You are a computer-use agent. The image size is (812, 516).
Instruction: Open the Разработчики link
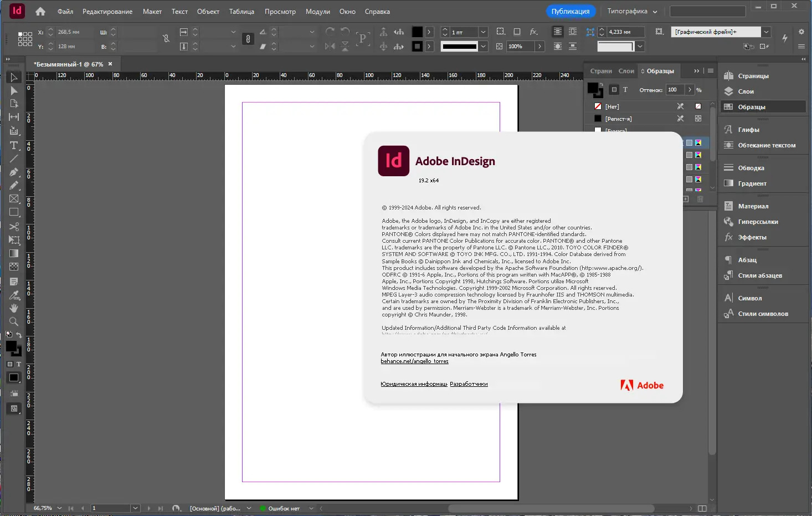point(469,384)
